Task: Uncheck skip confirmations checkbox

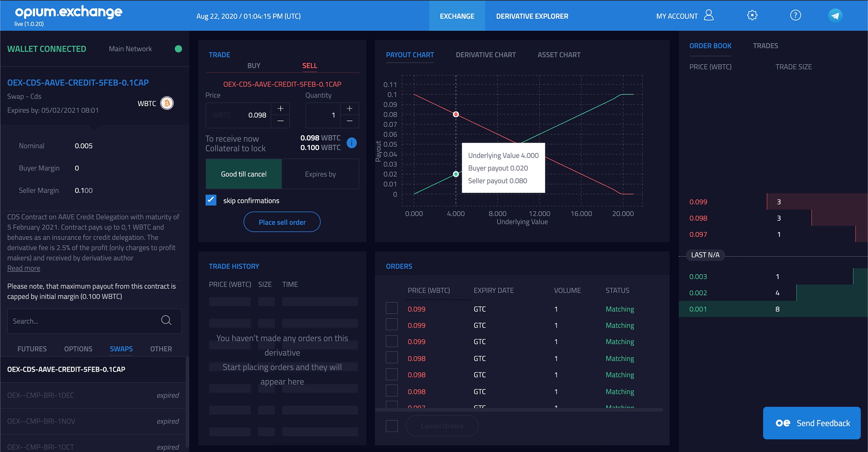Action: pos(211,200)
